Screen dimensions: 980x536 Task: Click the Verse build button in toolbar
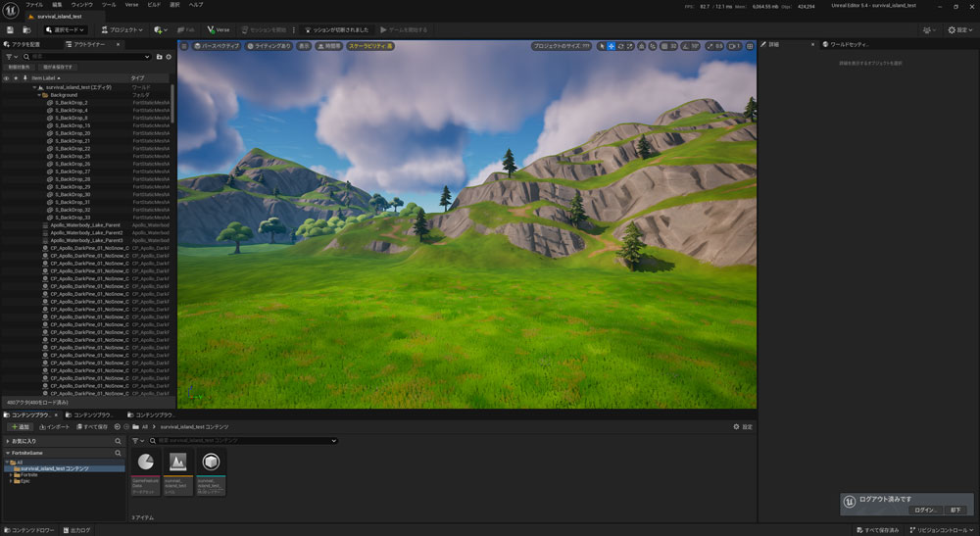[219, 30]
